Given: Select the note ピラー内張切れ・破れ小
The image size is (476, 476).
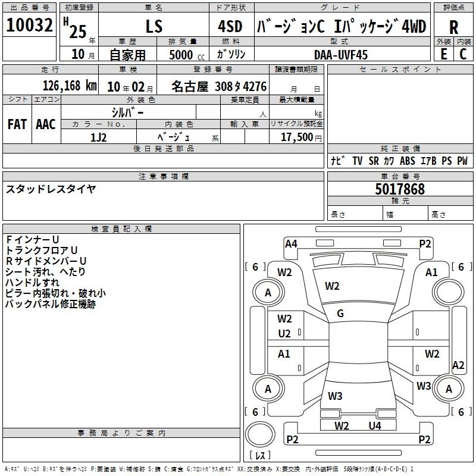Looking at the screenshot, I should point(55,293).
